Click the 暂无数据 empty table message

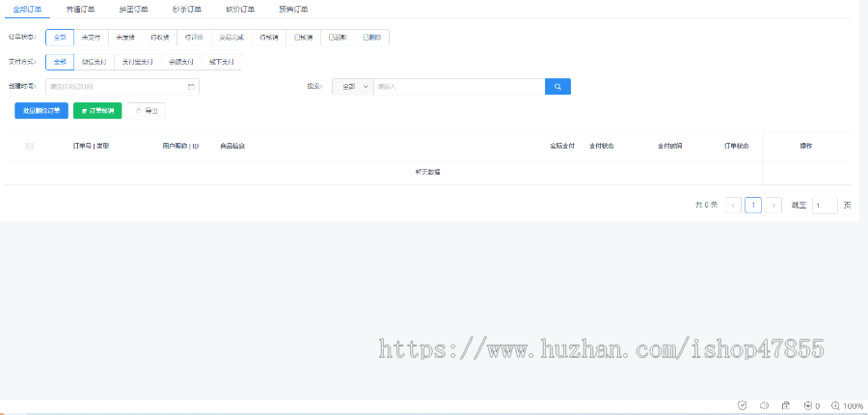[x=428, y=173]
